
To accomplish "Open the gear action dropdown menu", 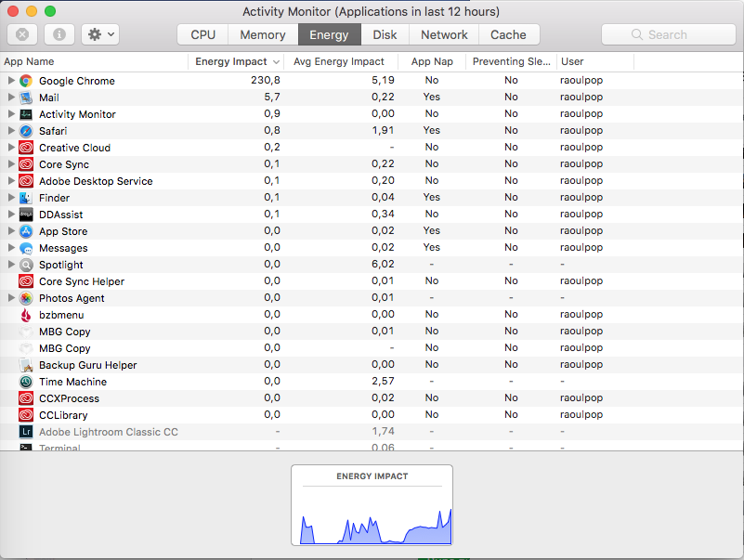I will tap(99, 34).
